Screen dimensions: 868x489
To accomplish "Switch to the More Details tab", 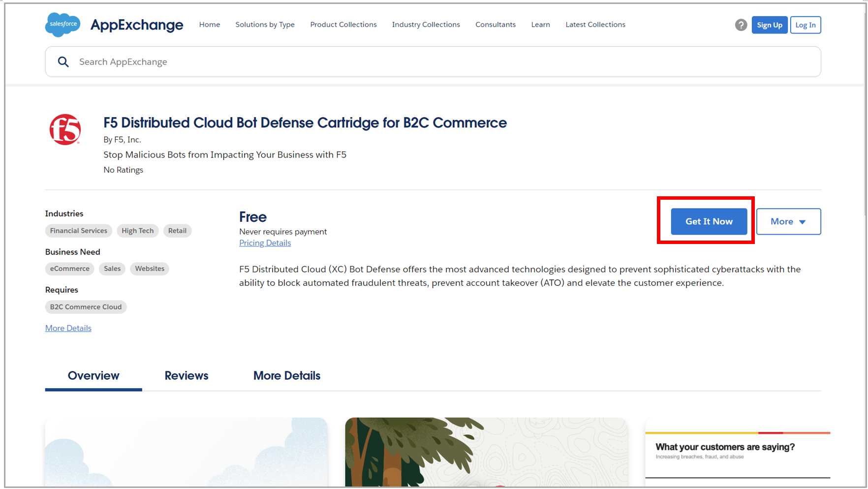I will click(287, 375).
